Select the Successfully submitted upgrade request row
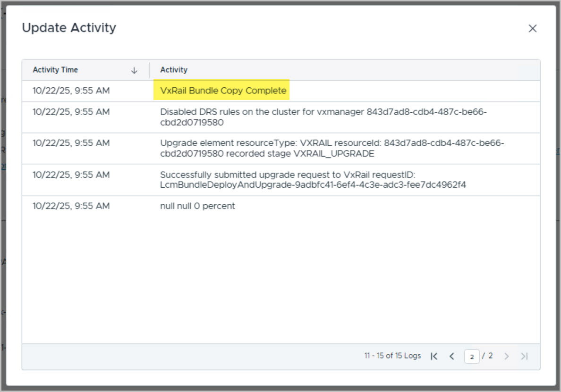The height and width of the screenshot is (392, 561). [312, 180]
